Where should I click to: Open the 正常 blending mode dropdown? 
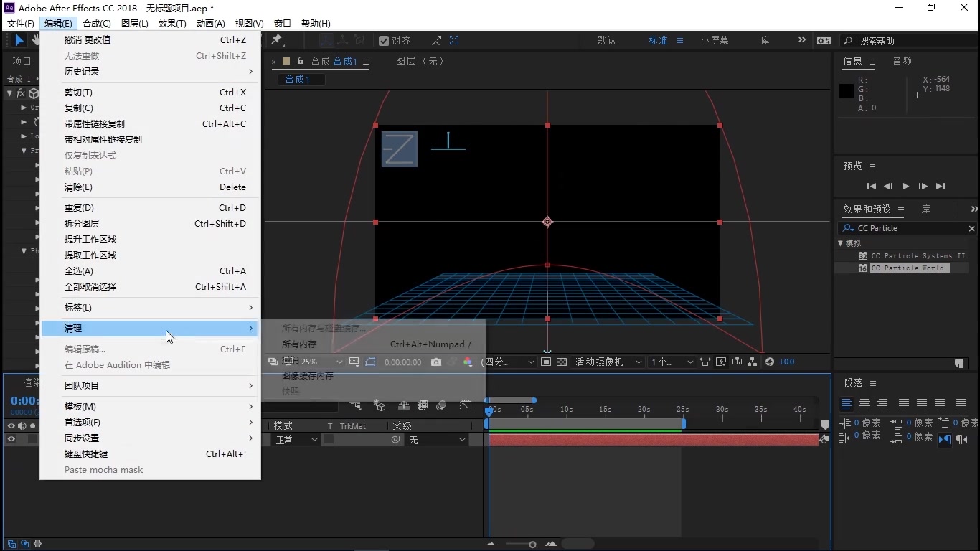pos(296,440)
